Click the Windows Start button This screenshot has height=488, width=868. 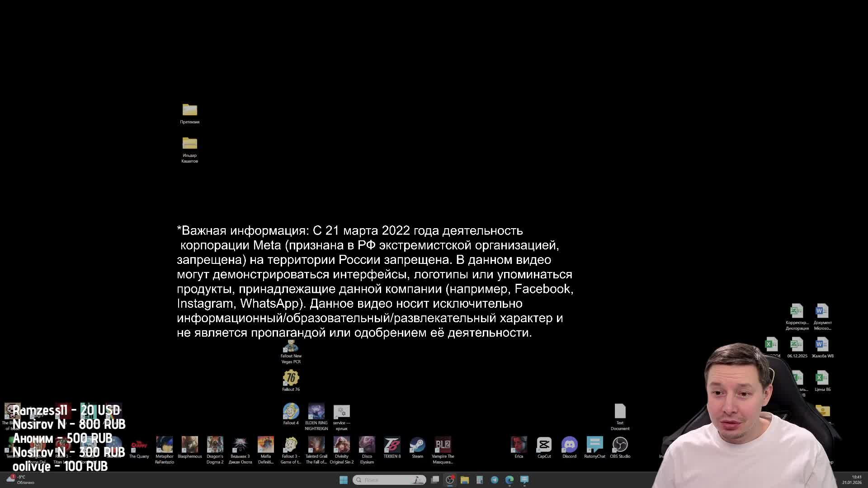344,480
